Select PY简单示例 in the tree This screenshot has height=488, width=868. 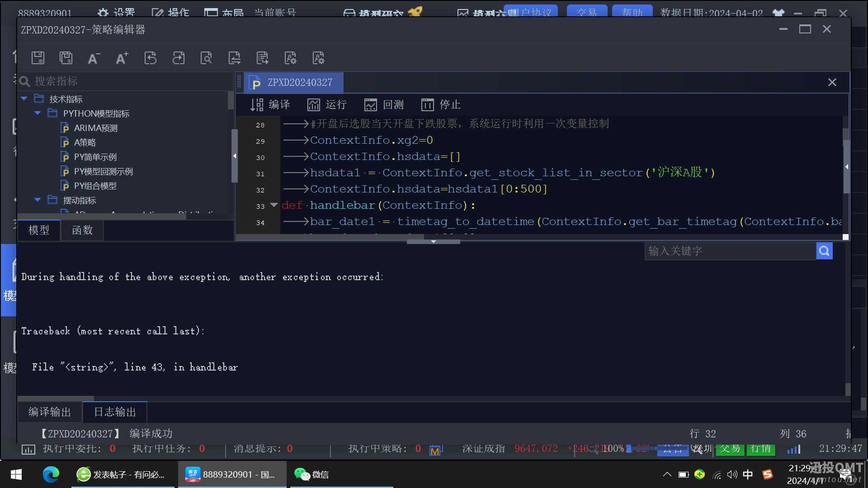tap(95, 157)
